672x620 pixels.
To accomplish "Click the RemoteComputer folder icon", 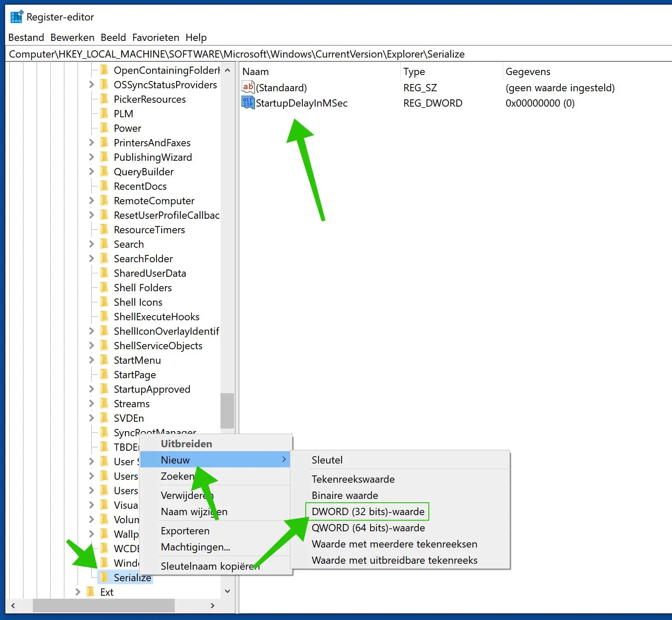I will point(104,200).
